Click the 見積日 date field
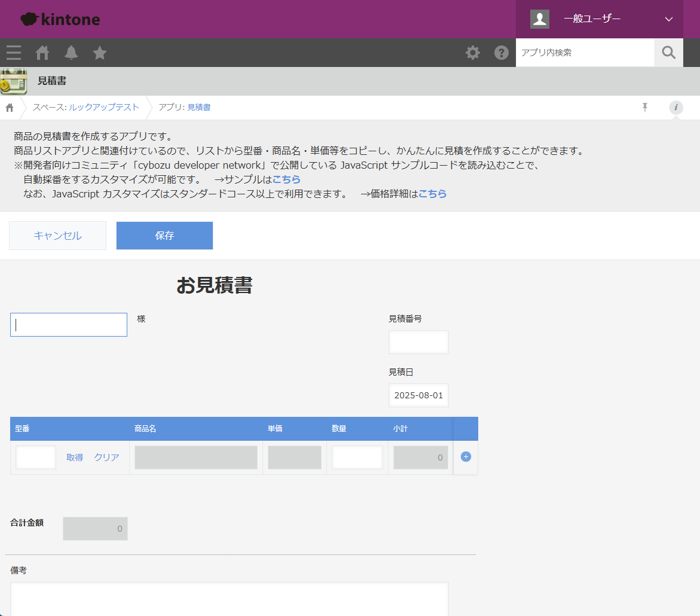Image resolution: width=700 pixels, height=616 pixels. click(418, 395)
